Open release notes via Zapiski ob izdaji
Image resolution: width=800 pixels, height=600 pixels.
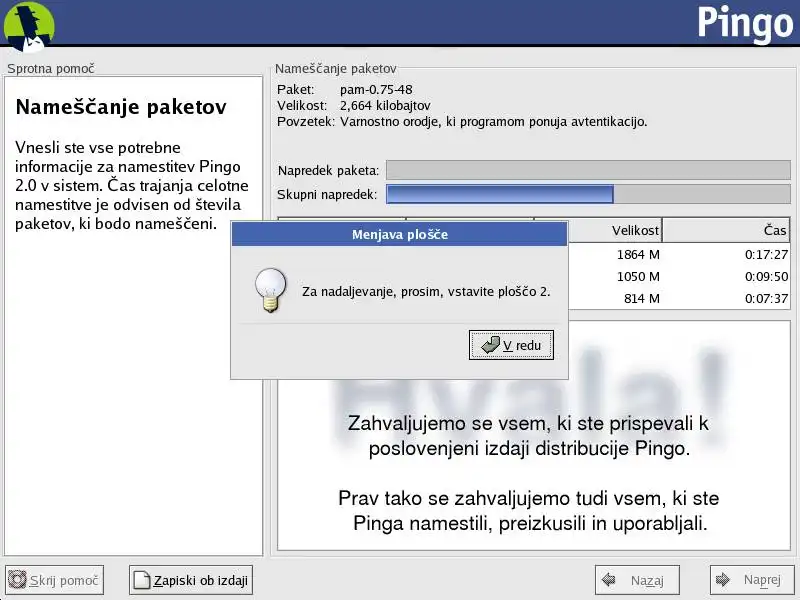point(191,580)
